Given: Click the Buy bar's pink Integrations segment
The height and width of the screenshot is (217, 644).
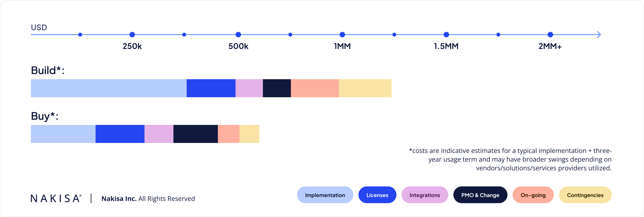Looking at the screenshot, I should tap(159, 134).
